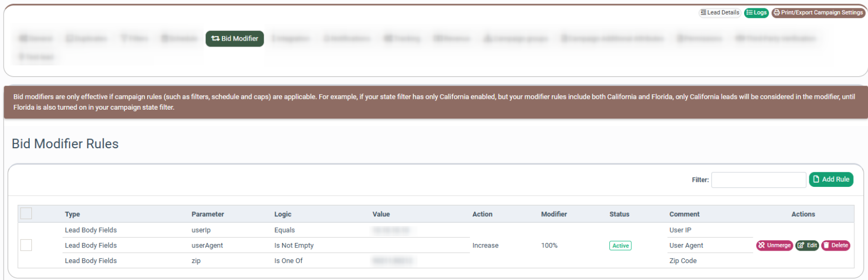Edit the bid modifier rule

pyautogui.click(x=807, y=246)
